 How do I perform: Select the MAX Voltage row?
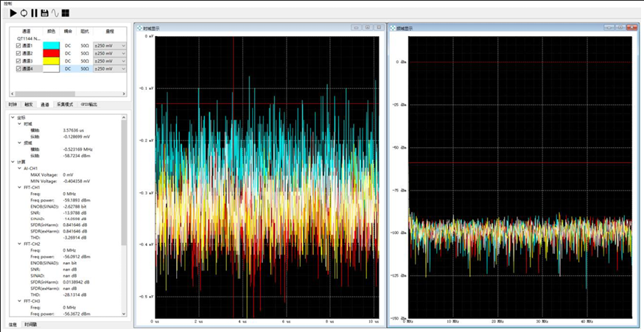[x=52, y=174]
